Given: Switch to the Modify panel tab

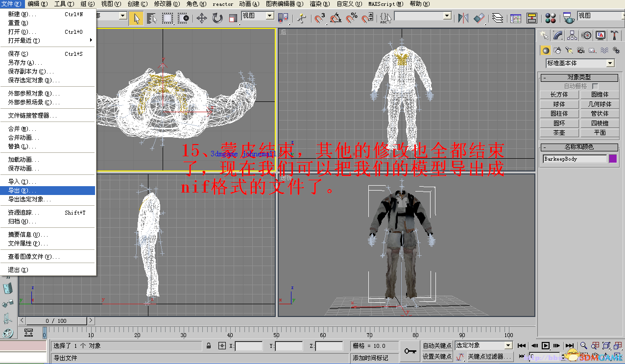Looking at the screenshot, I should pyautogui.click(x=558, y=35).
